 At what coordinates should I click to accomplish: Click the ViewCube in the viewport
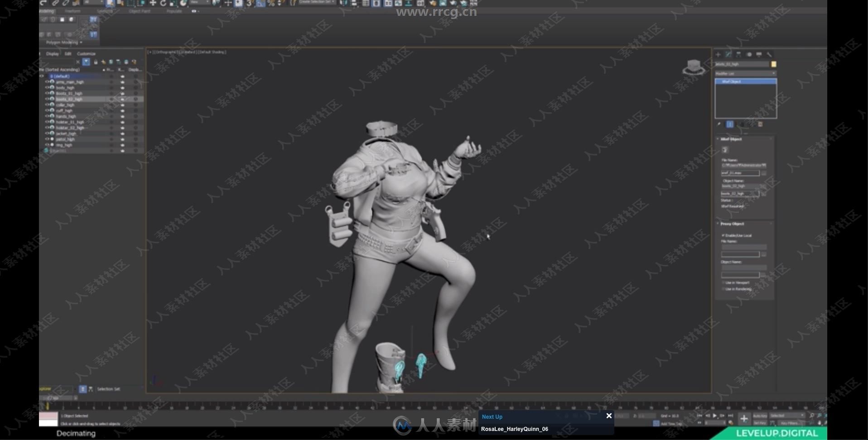pyautogui.click(x=694, y=67)
